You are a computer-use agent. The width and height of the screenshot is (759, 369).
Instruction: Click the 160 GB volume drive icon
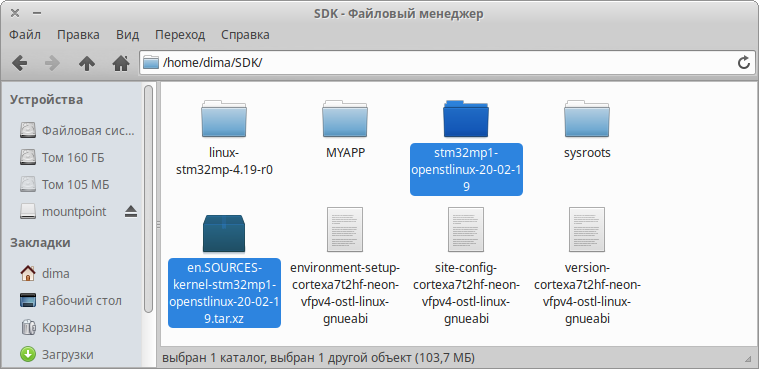pyautogui.click(x=28, y=157)
